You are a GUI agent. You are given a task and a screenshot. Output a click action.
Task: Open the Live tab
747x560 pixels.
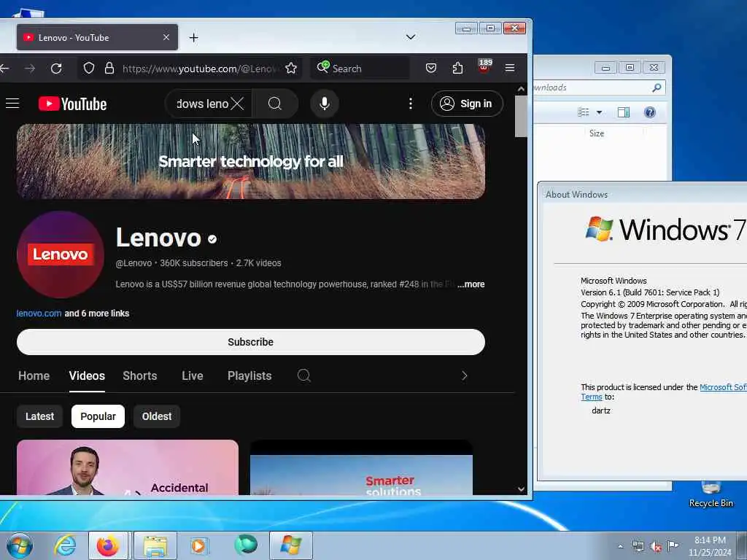[193, 376]
